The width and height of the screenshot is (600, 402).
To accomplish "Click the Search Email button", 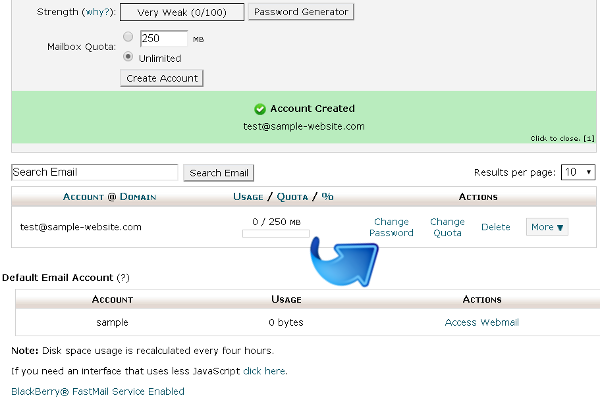I will [x=219, y=173].
